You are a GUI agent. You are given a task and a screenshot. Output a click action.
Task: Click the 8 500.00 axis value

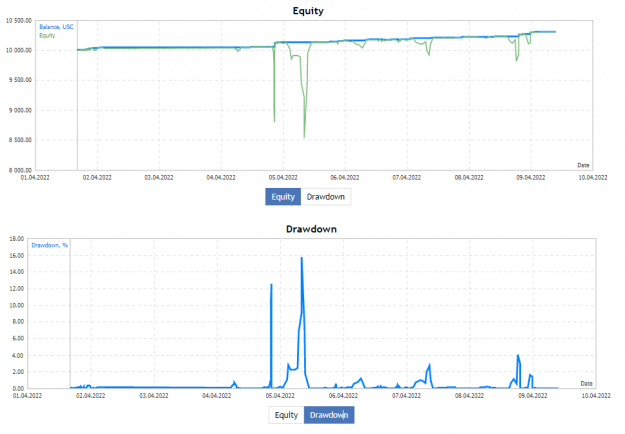click(x=20, y=140)
